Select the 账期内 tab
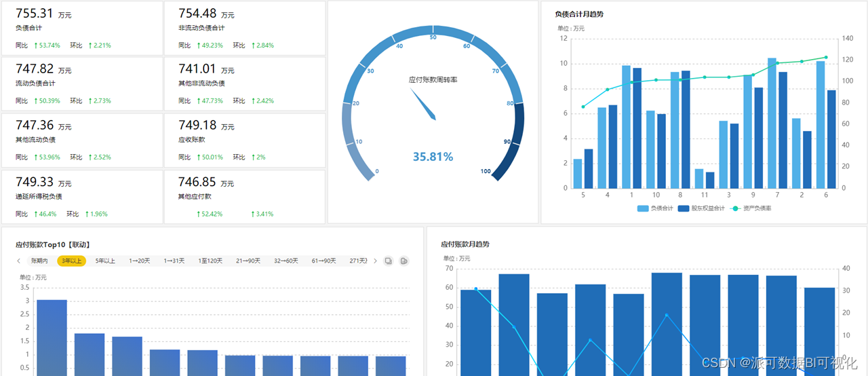This screenshot has width=868, height=376. [x=39, y=261]
